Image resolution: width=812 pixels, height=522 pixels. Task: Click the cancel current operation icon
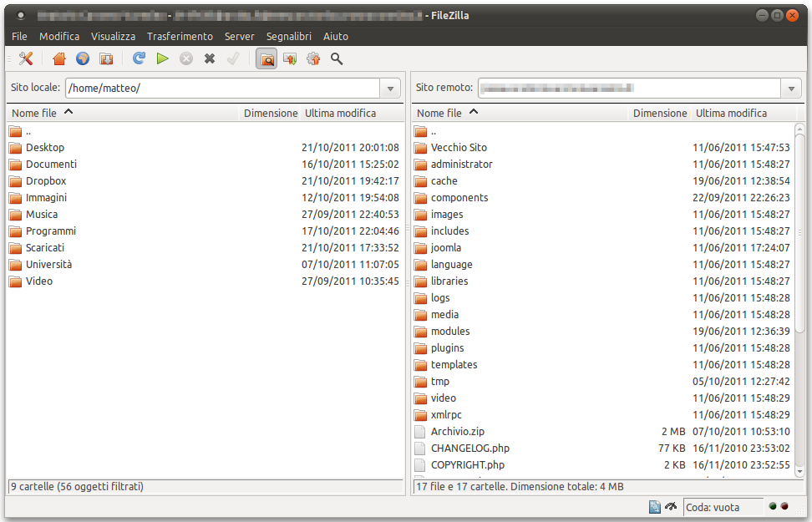(x=186, y=58)
